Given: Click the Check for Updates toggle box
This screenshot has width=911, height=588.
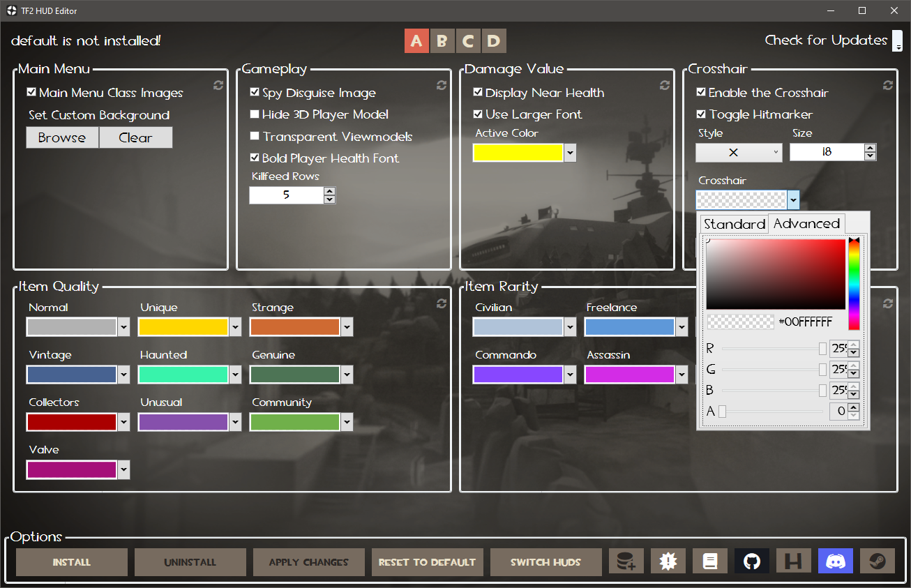Looking at the screenshot, I should 897,40.
